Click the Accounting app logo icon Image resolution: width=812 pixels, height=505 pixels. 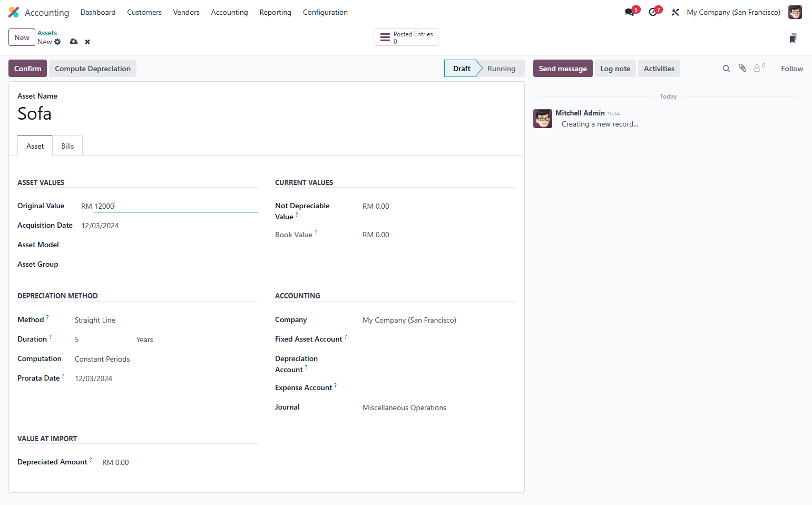click(14, 12)
